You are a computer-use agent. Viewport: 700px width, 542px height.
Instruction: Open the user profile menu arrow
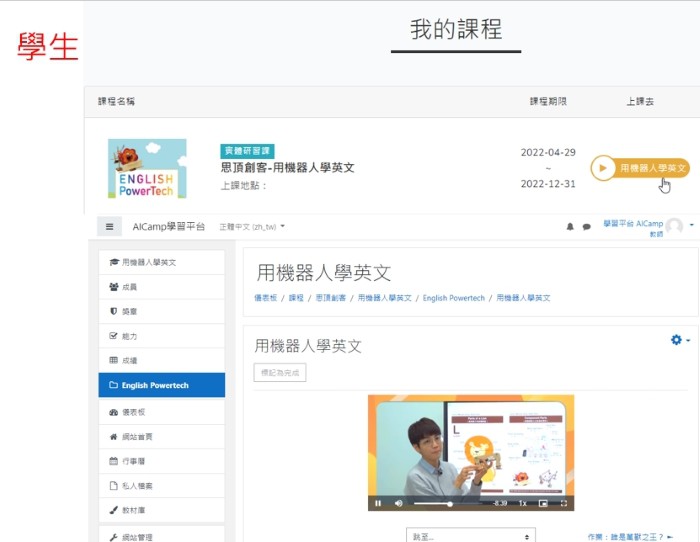(x=692, y=226)
